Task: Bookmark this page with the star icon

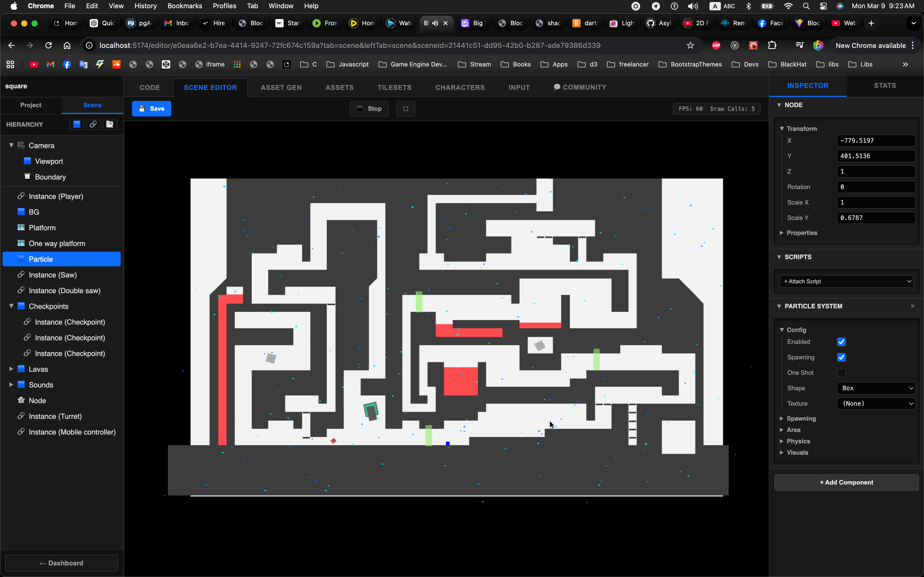Action: pos(690,45)
